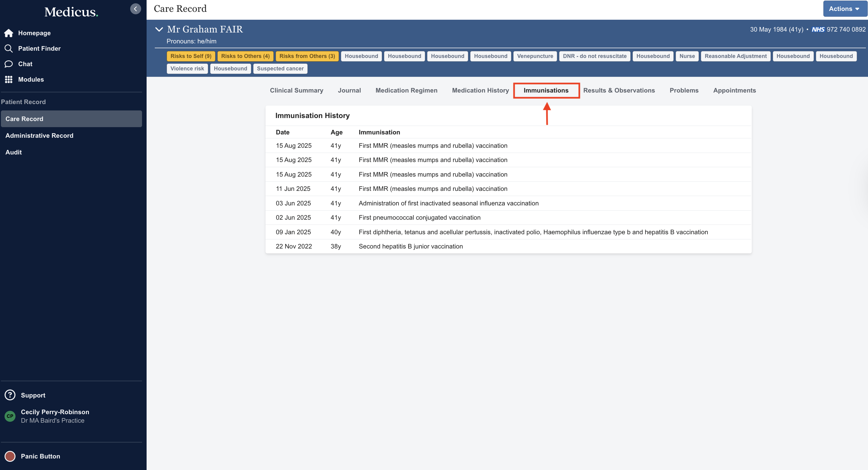Collapse Mr Graham FAIR patient banner chevron
Screen dimensions: 868x470
coord(159,29)
